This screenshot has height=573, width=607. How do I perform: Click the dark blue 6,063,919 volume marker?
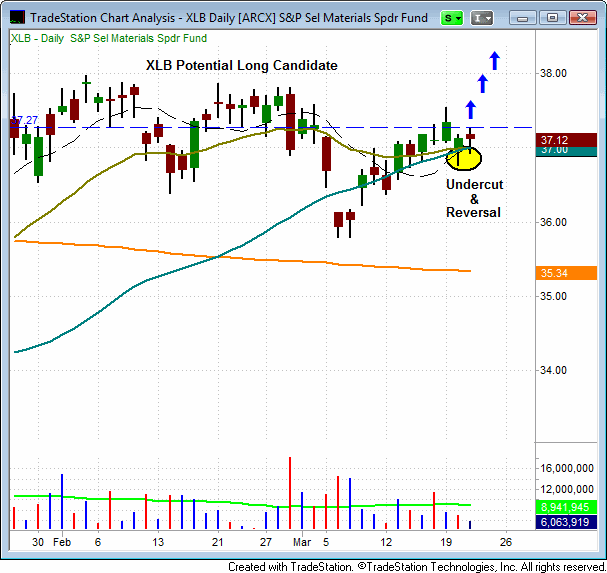(x=566, y=522)
